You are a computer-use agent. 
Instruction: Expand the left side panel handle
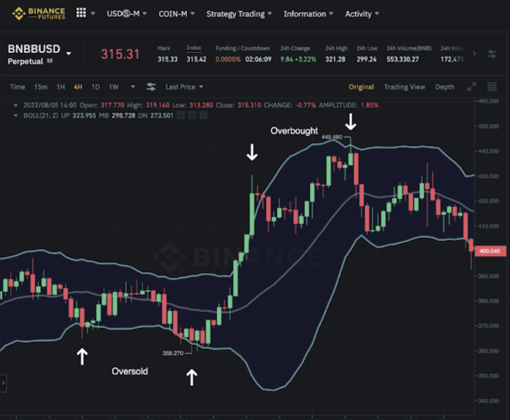[3, 383]
